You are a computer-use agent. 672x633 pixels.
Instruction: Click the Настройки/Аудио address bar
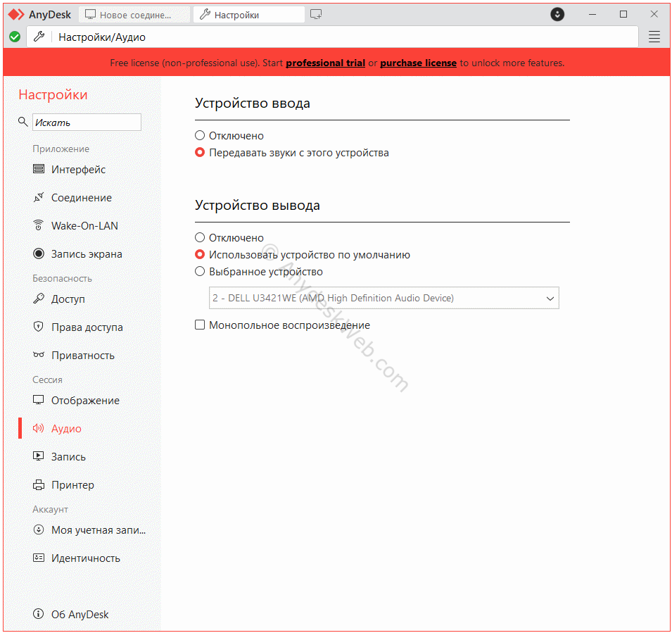tap(333, 37)
